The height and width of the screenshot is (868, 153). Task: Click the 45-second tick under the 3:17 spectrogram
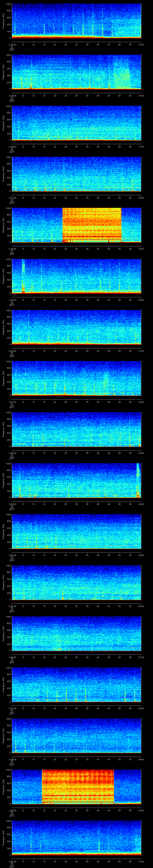(109, 198)
